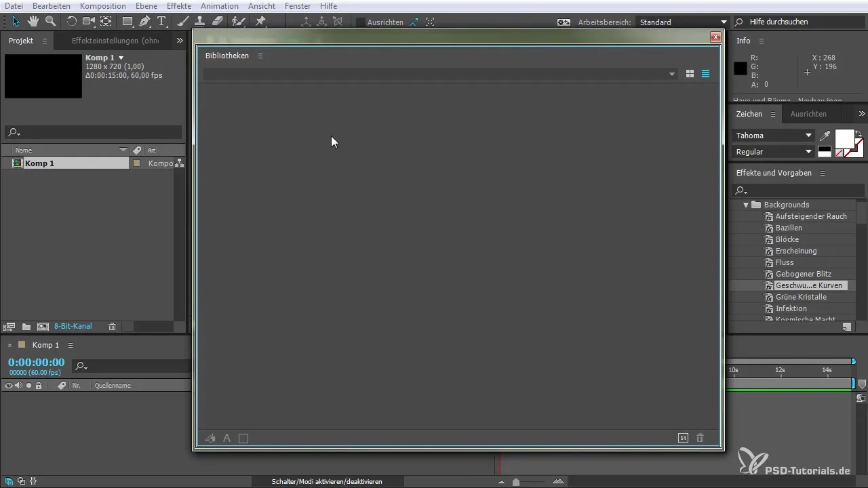
Task: Click Schalter/Modi aktivieren/deaktivieren
Action: point(327,481)
